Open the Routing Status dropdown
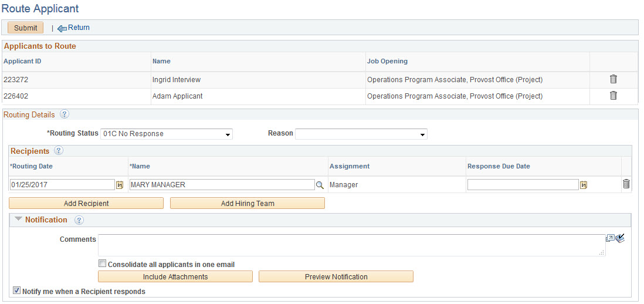This screenshot has height=304, width=644. click(167, 134)
